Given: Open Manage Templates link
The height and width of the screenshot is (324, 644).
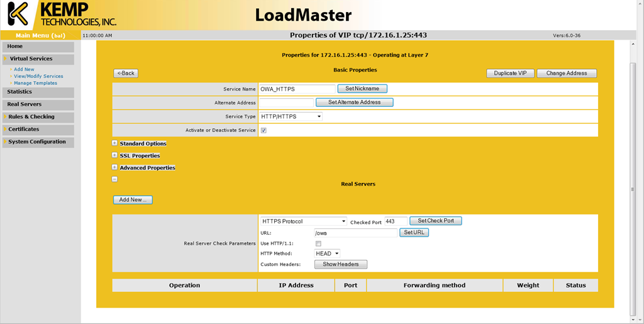Looking at the screenshot, I should click(36, 83).
